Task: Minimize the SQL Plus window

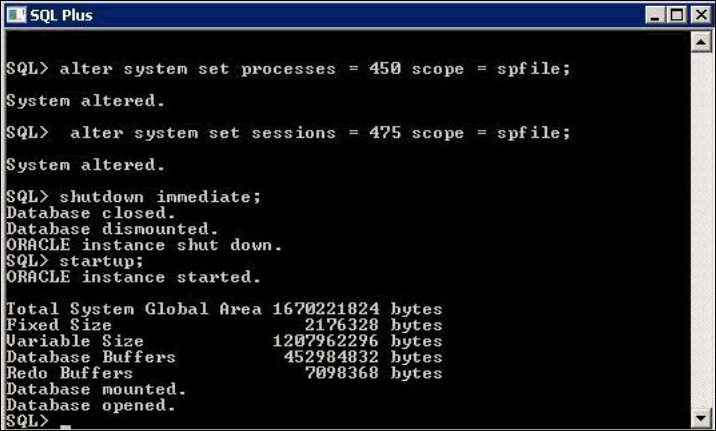Action: click(656, 15)
